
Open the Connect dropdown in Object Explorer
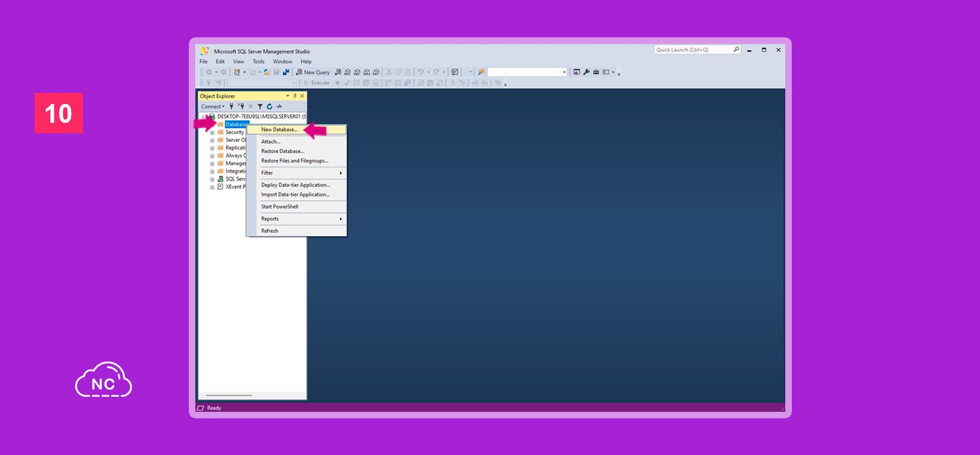(212, 107)
